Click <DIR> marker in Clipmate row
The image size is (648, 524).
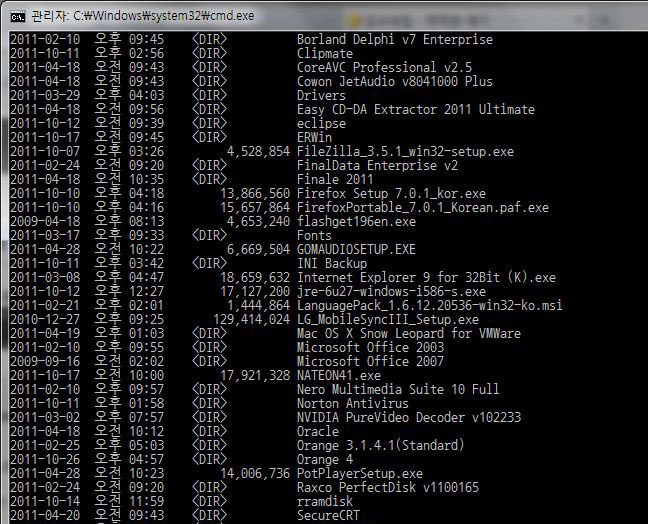pos(209,54)
